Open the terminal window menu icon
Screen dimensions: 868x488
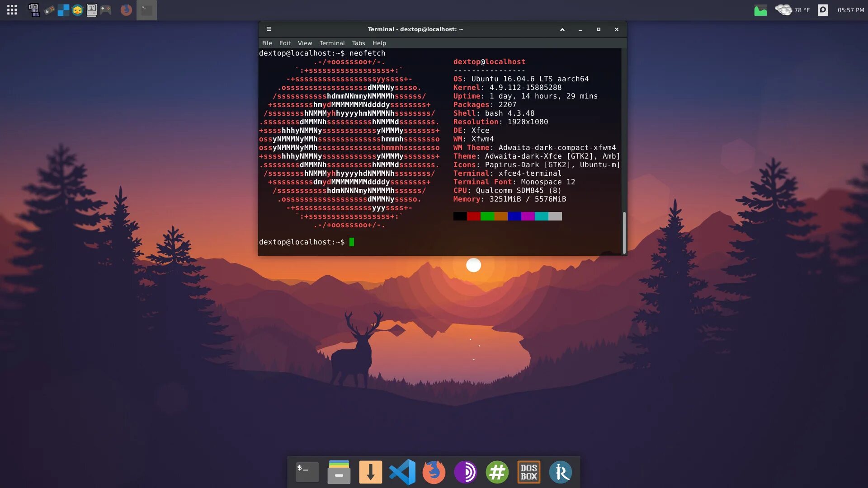[269, 29]
